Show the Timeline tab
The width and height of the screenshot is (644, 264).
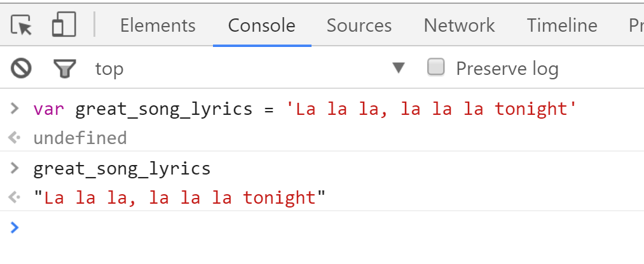pyautogui.click(x=562, y=25)
